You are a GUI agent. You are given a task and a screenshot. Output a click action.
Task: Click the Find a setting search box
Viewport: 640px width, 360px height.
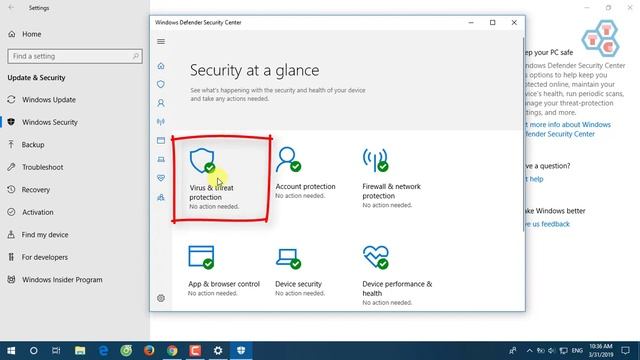(x=75, y=56)
